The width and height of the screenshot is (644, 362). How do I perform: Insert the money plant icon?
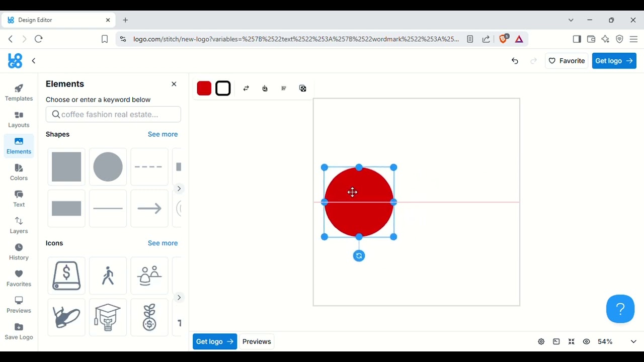coord(149,317)
